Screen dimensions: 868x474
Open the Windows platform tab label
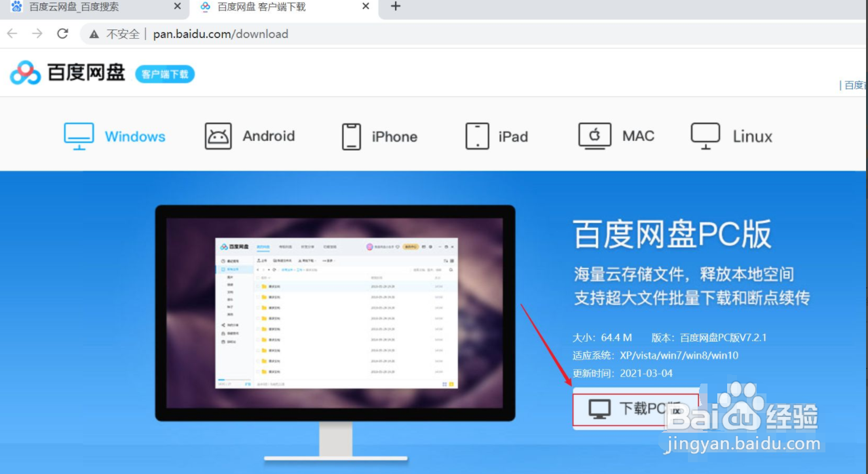click(135, 136)
